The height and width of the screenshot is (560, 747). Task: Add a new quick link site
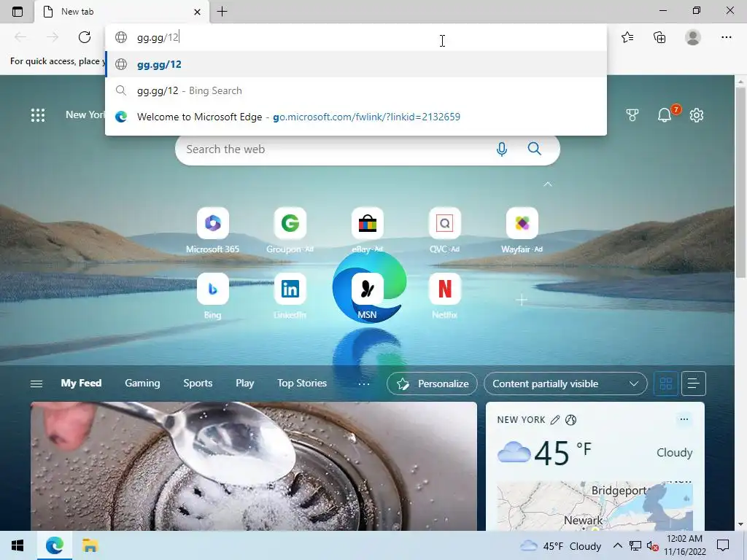tap(522, 300)
